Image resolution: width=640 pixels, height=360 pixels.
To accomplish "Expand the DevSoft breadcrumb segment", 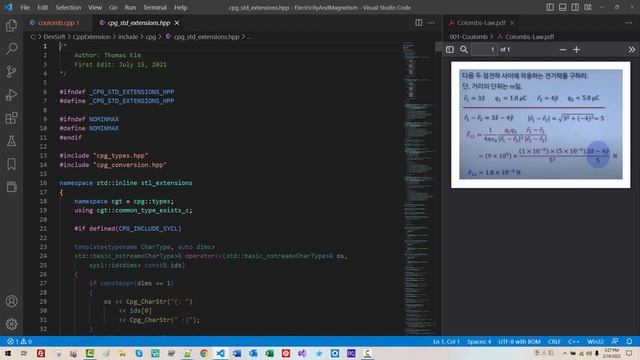I will coord(54,37).
